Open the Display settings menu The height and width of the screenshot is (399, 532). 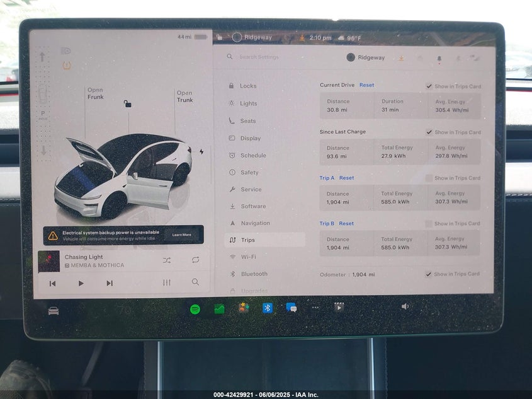pos(250,138)
